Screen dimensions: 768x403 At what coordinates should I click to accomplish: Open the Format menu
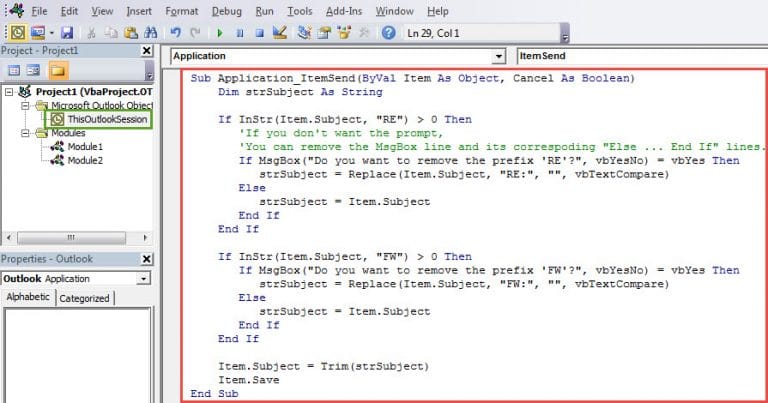point(182,11)
